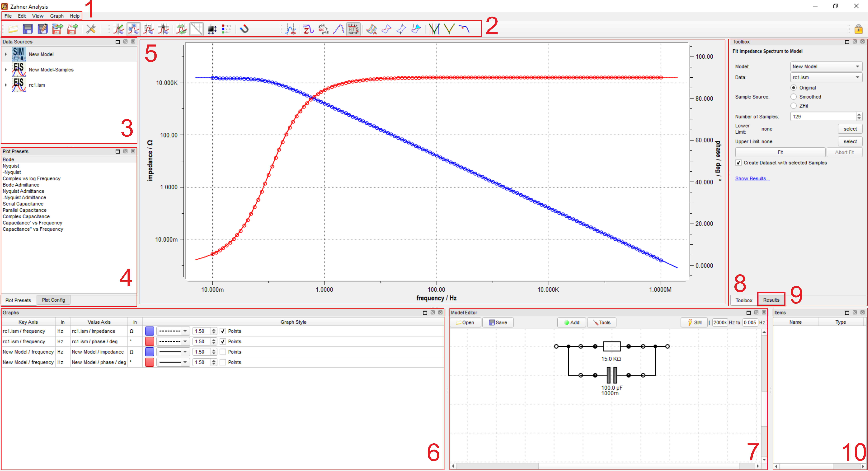
Task: Enable Points for New Model phase row
Action: (223, 362)
